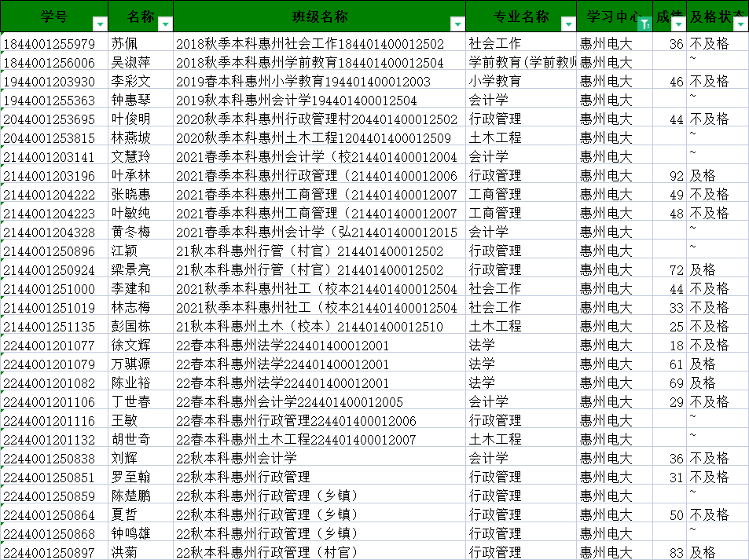Click the filter arrow beside 学习中心 header

(644, 24)
